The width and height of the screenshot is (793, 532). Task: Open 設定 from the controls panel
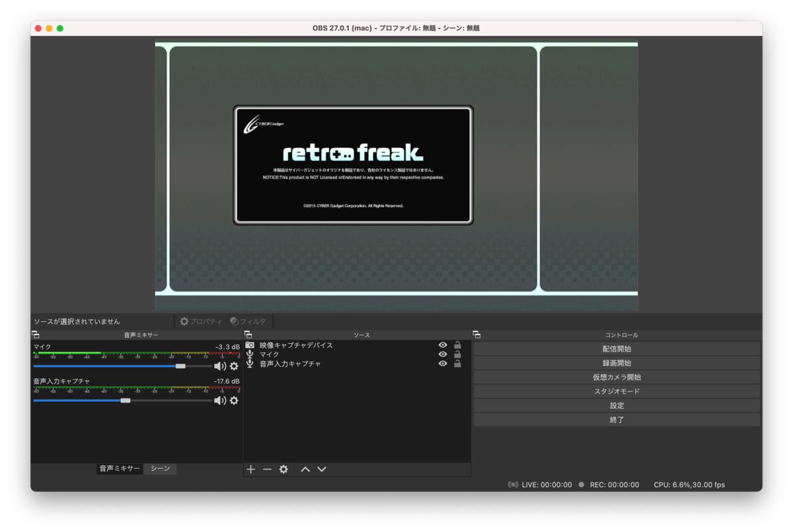pyautogui.click(x=617, y=406)
